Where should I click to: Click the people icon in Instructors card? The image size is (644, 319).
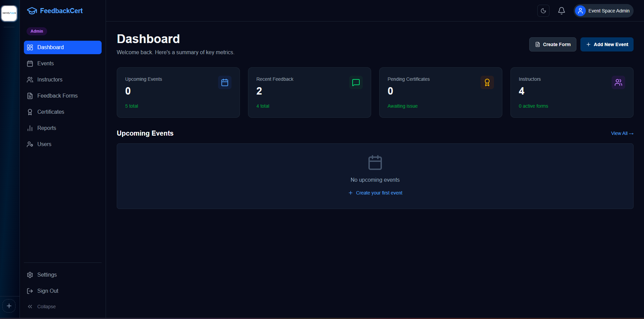618,82
